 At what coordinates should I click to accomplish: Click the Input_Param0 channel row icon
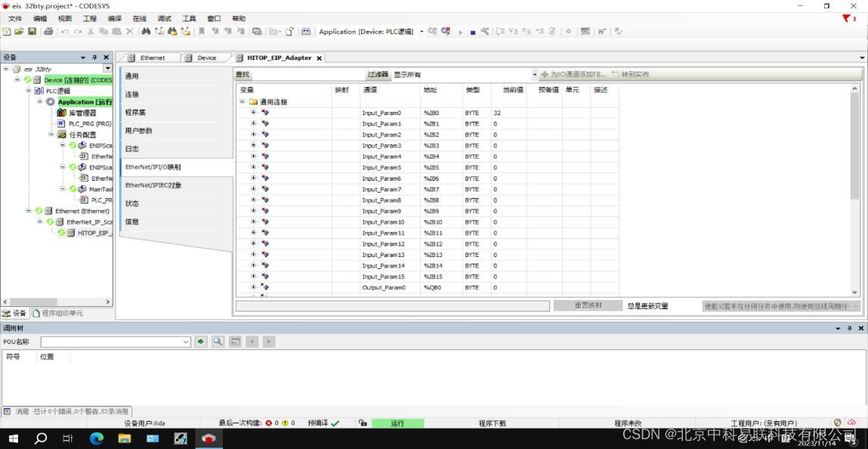[x=265, y=113]
